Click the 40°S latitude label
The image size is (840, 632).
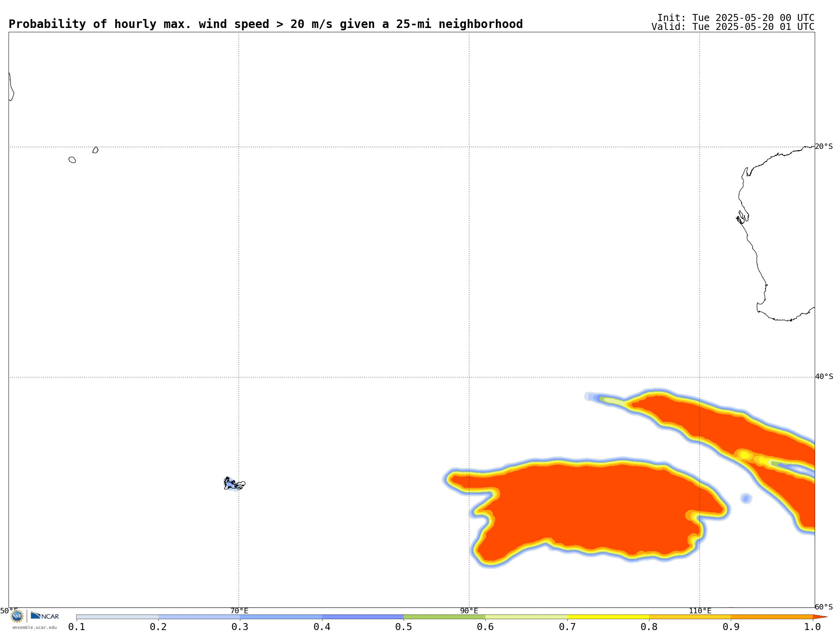pos(824,377)
